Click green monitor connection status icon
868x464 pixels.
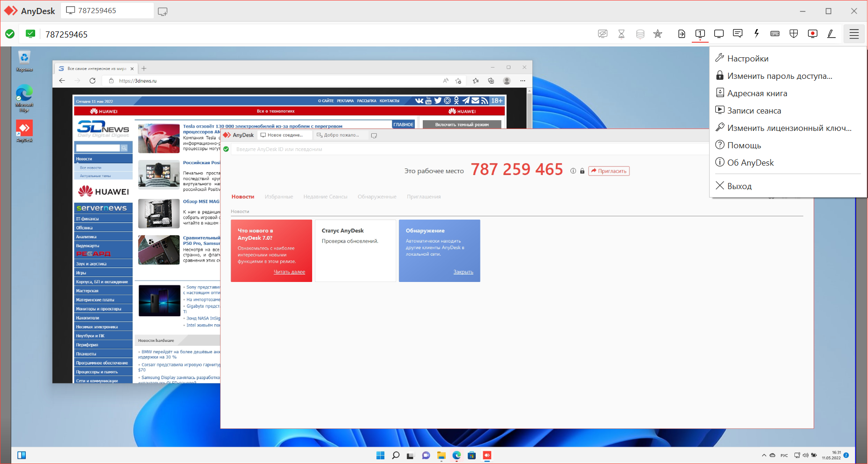(30, 34)
